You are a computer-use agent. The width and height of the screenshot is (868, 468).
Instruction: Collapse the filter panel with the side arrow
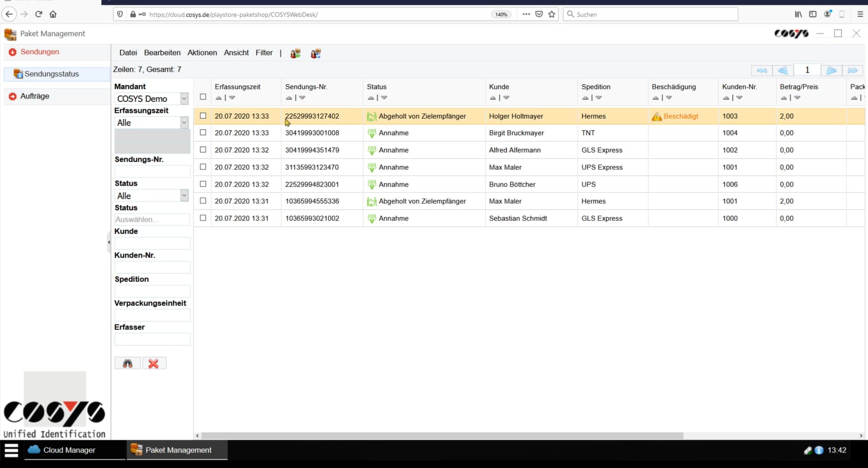109,242
